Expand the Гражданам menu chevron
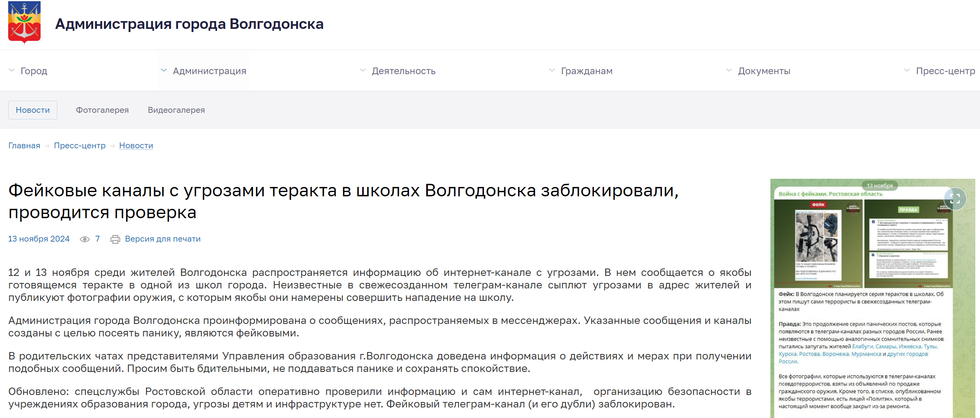The image size is (980, 418). [x=552, y=70]
